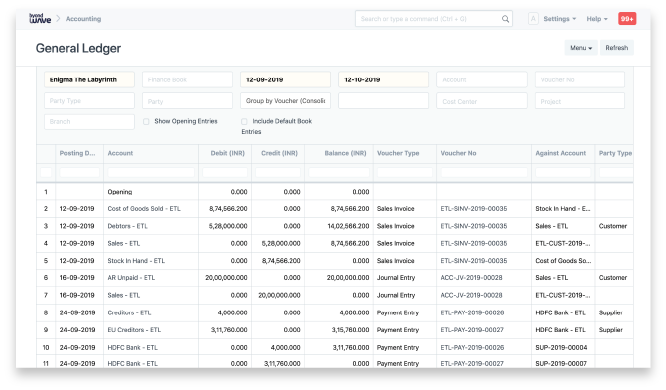Viewport: 666px width, 390px height.
Task: Focus the Party Type filter field
Action: click(89, 101)
